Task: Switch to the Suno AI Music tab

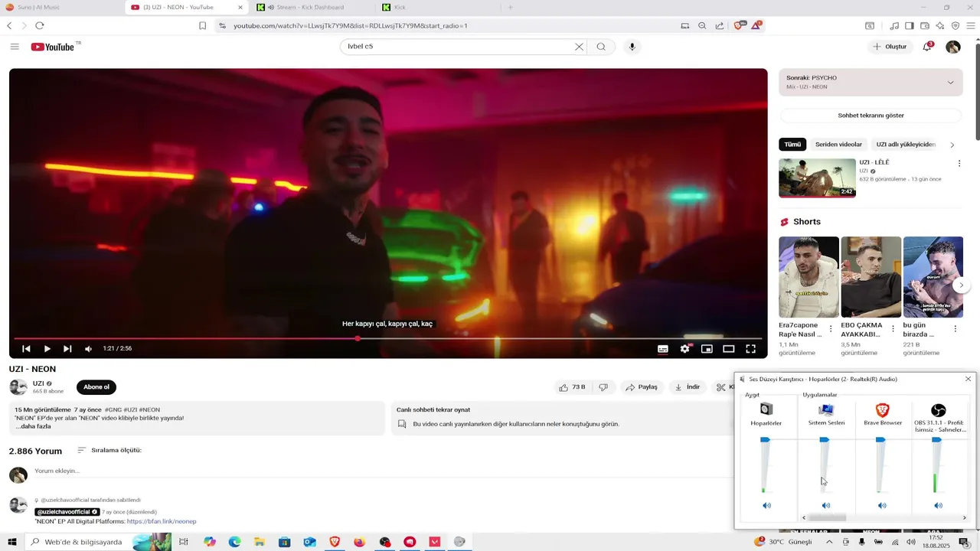Action: click(61, 7)
